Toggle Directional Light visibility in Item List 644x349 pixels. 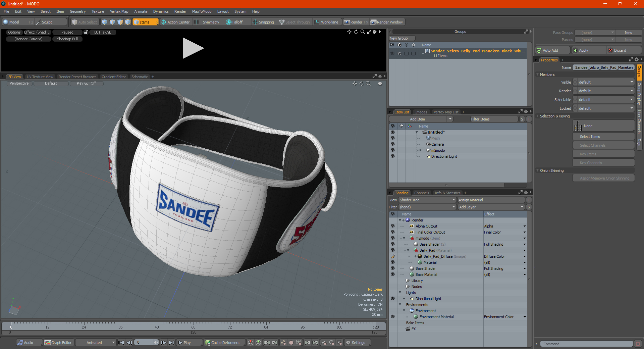392,156
